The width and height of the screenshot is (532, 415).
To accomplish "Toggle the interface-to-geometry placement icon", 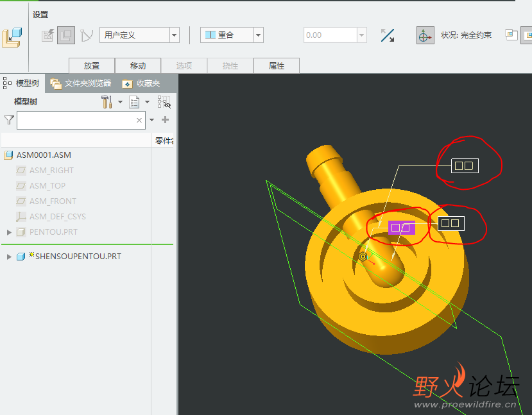I will (x=47, y=35).
